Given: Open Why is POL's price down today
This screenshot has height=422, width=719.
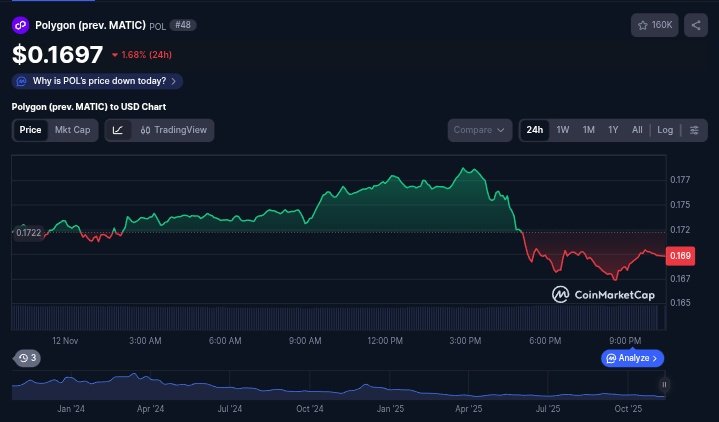Looking at the screenshot, I should (x=97, y=81).
